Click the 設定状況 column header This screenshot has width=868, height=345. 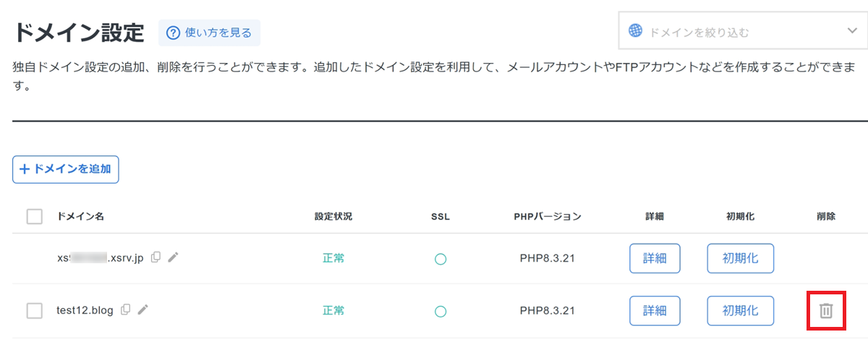tap(333, 216)
